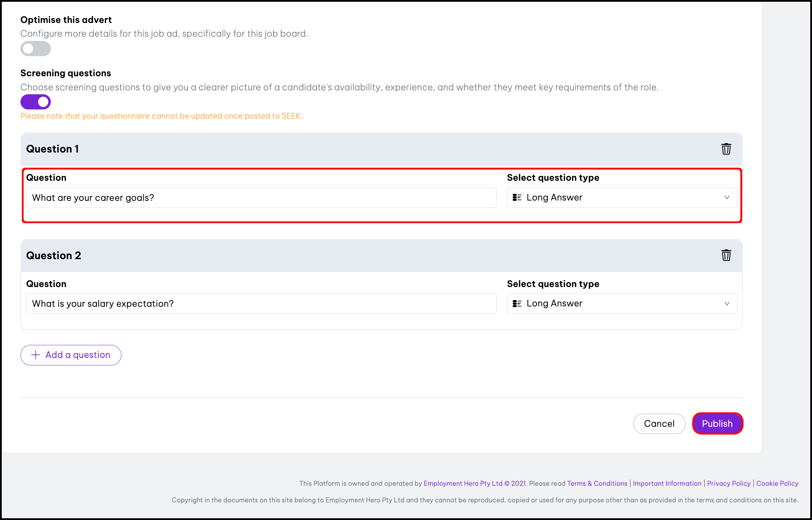Edit salary expectation question field
This screenshot has width=812, height=520.
pyautogui.click(x=261, y=304)
